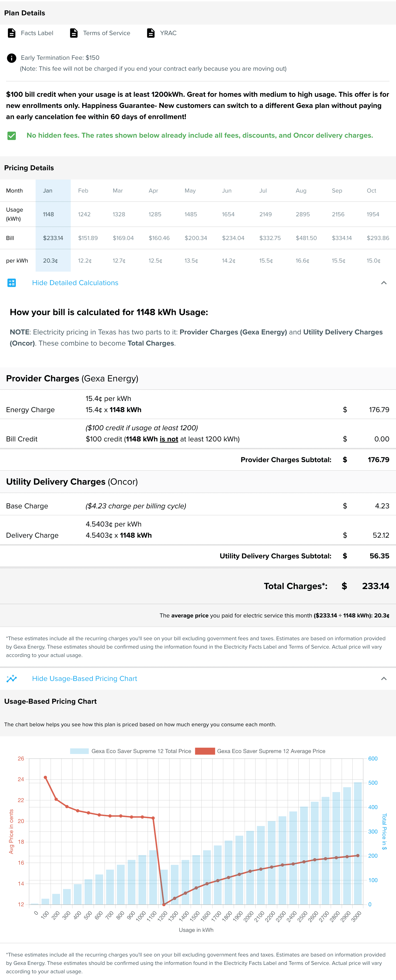Click the red Average Price legend swatch
396x980 pixels.
click(205, 751)
